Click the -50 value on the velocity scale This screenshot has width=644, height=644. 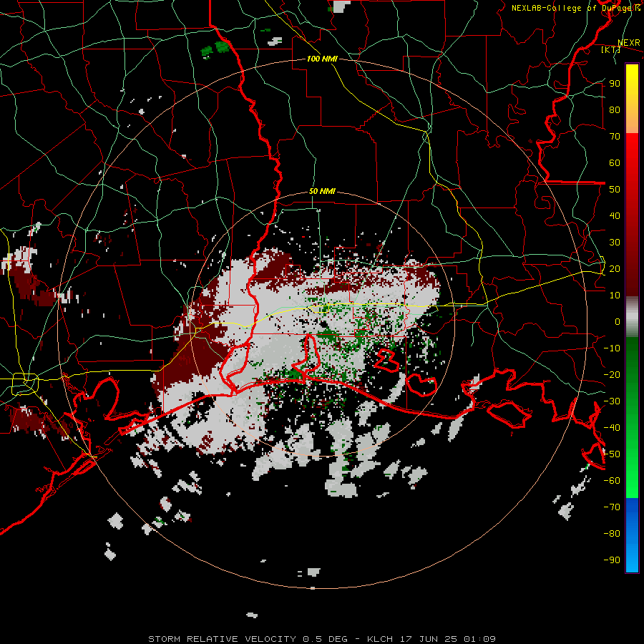point(612,454)
